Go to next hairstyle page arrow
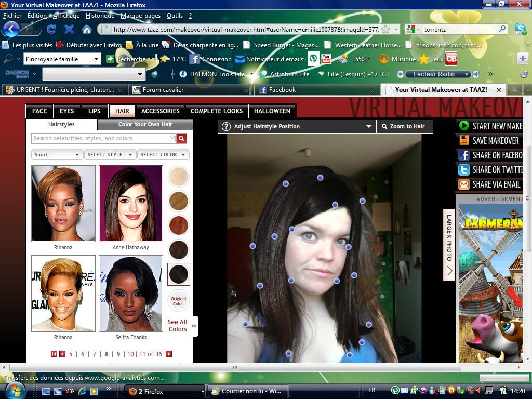The image size is (532, 399). point(169,354)
